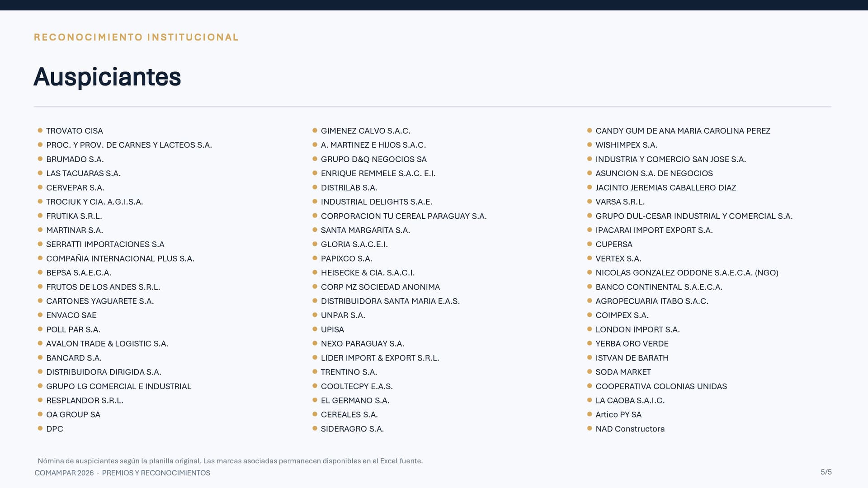
Task: Click 'CORPORACION TU CEREAL PARAGUAY S.A.'
Action: tap(404, 216)
